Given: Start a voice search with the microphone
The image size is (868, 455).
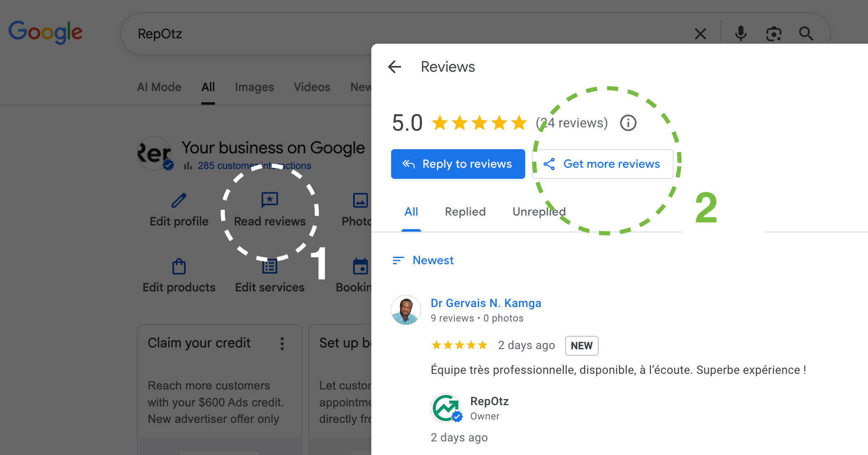Looking at the screenshot, I should pyautogui.click(x=741, y=34).
